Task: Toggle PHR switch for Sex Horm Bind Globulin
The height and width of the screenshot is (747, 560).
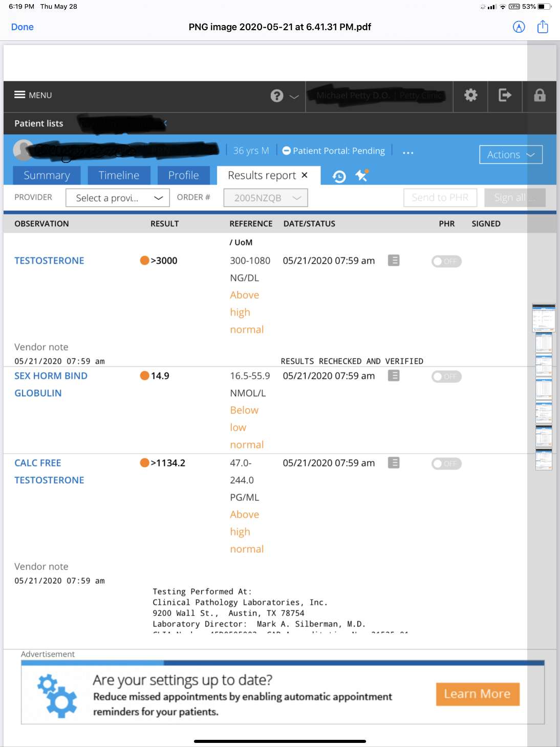Action: [446, 377]
